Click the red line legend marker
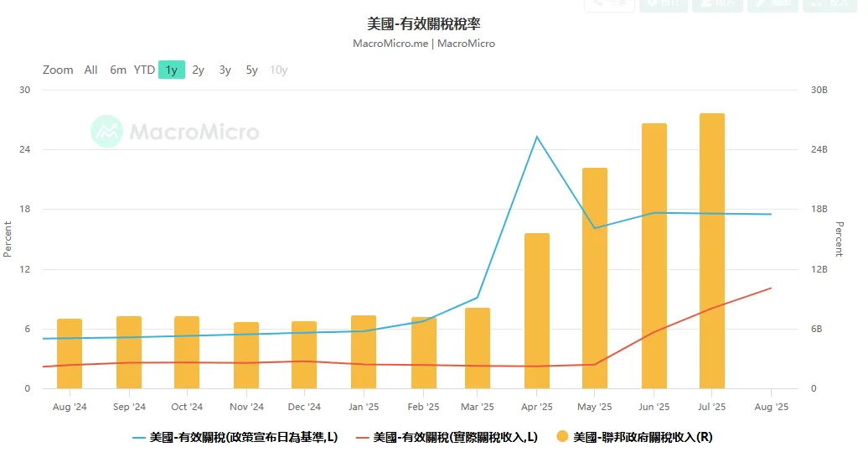 coord(363,438)
